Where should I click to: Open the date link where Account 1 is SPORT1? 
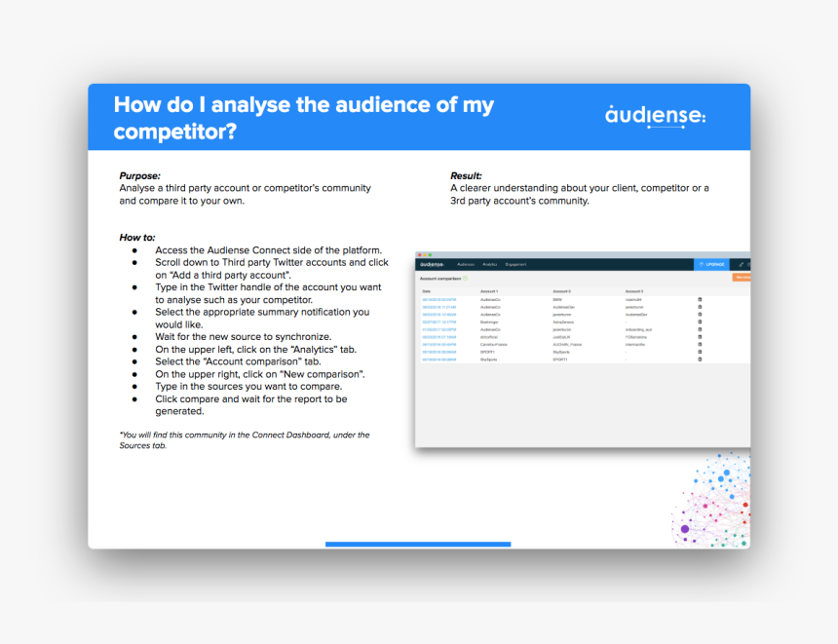coord(438,352)
